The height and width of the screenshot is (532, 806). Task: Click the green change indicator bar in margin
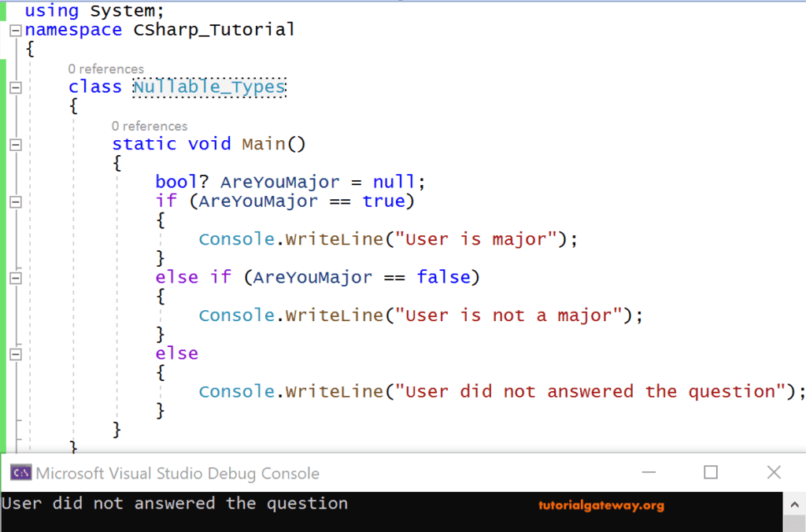coord(3,236)
